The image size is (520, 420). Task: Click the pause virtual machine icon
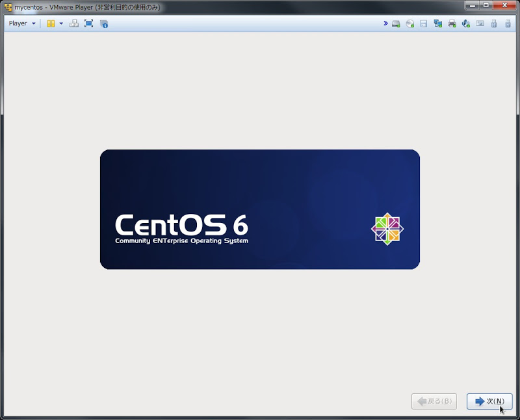click(x=51, y=23)
